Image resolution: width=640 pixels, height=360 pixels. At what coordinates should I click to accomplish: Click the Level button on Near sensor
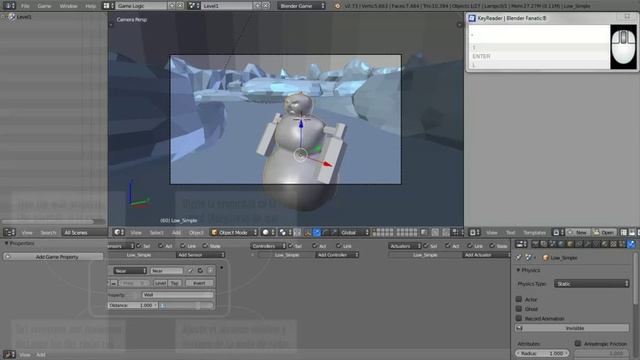pos(160,283)
